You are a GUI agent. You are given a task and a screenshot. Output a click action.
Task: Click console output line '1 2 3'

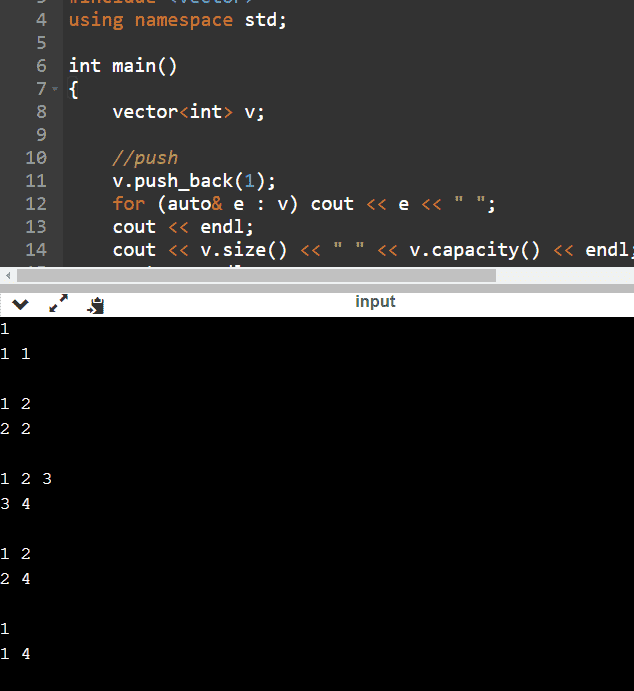tap(26, 479)
